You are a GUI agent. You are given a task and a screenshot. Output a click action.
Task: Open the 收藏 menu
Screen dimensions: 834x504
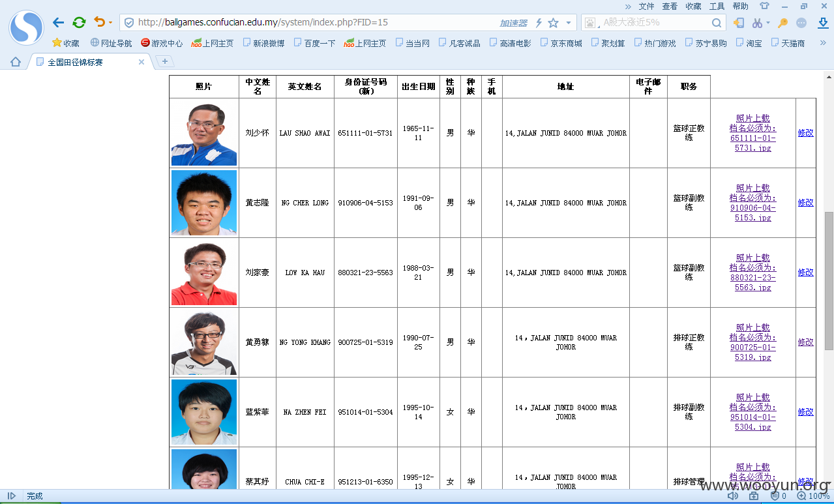pyautogui.click(x=693, y=6)
